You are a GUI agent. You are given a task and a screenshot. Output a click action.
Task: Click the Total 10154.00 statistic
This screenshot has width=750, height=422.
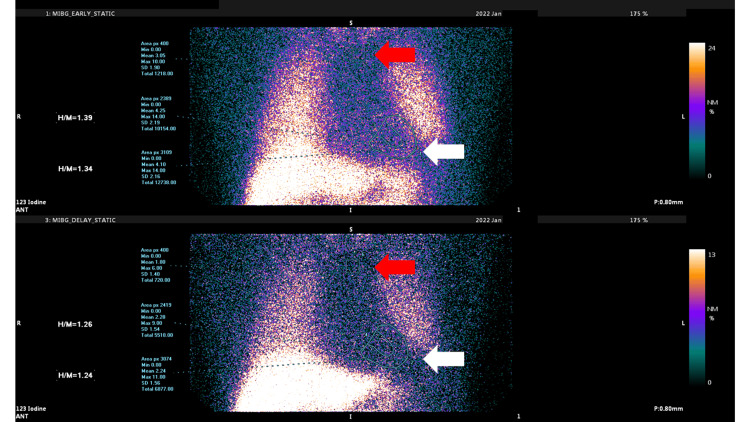158,129
